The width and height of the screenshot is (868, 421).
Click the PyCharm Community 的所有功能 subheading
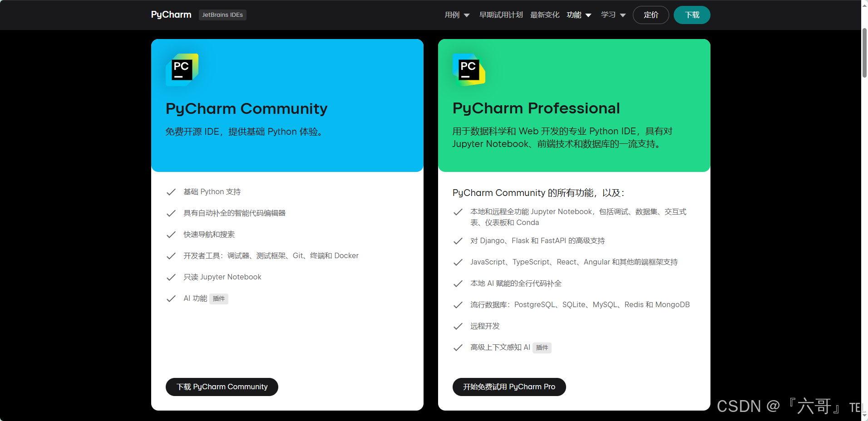point(538,193)
